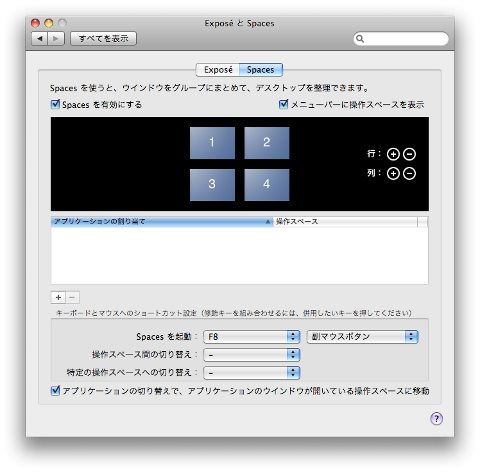
Task: Open 操作スペース間の切り替え dropdown
Action: pyautogui.click(x=252, y=355)
